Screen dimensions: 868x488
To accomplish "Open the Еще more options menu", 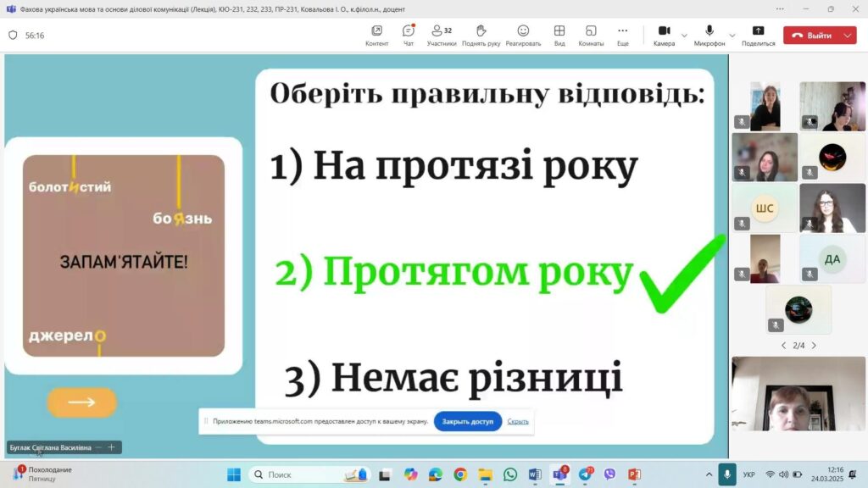I will click(623, 35).
